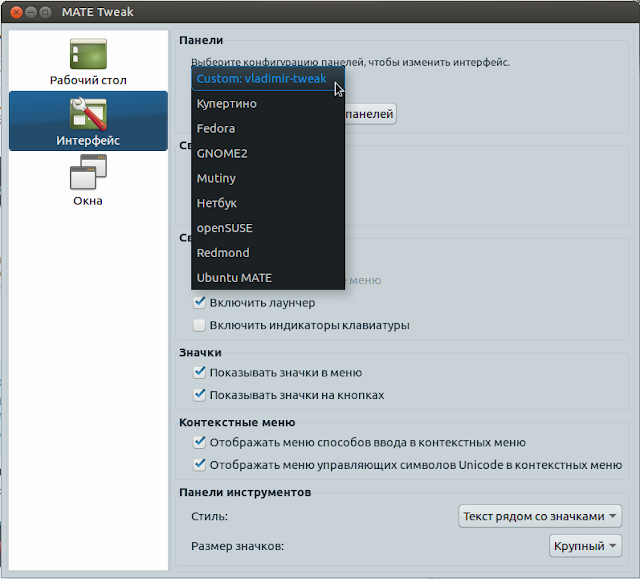Image resolution: width=640 pixels, height=579 pixels.
Task: Open the Рабочий стол section icon
Action: (88, 53)
